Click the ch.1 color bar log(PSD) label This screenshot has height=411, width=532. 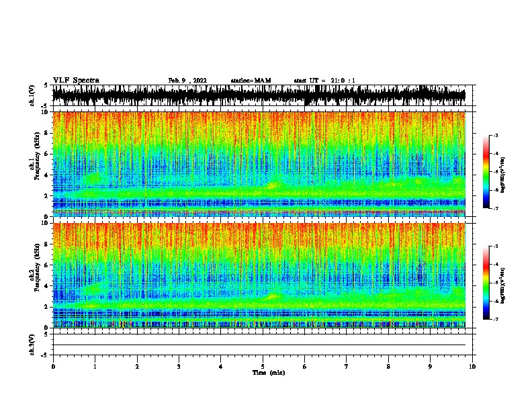coord(503,175)
